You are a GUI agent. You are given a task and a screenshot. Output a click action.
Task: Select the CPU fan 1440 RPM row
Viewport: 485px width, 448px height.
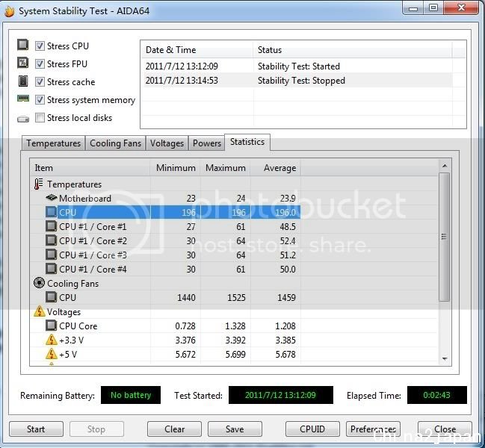(x=165, y=297)
